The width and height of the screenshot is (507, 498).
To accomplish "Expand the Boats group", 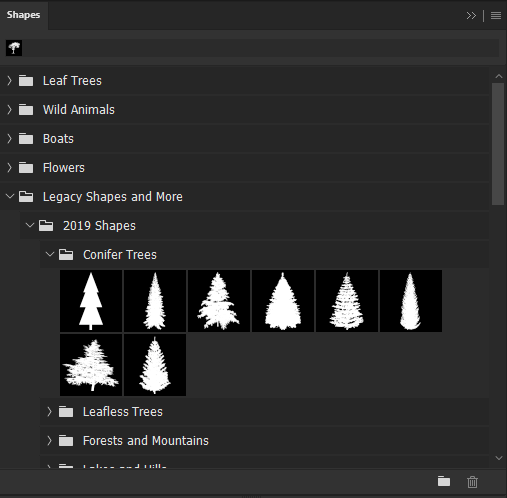I will coord(10,139).
